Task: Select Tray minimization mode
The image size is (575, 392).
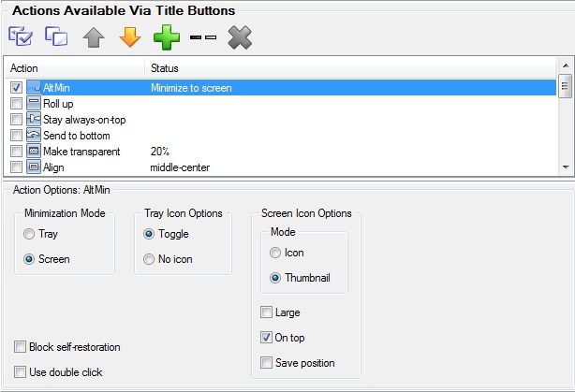Action: [x=29, y=234]
